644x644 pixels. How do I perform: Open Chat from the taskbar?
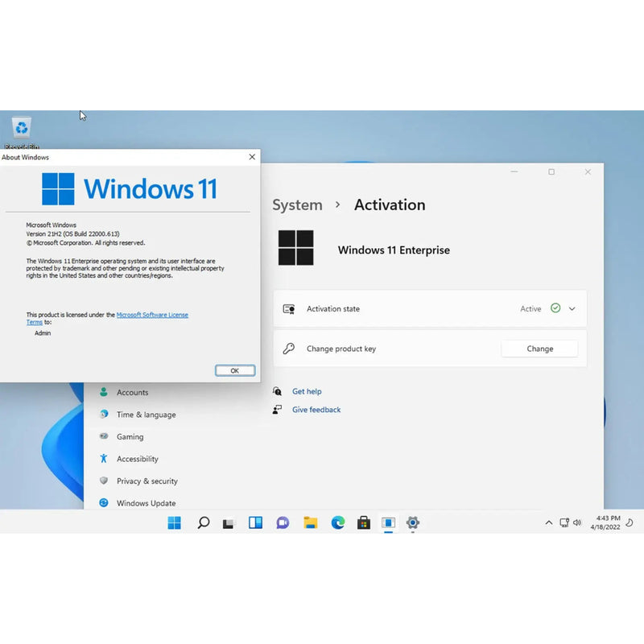coord(283,522)
